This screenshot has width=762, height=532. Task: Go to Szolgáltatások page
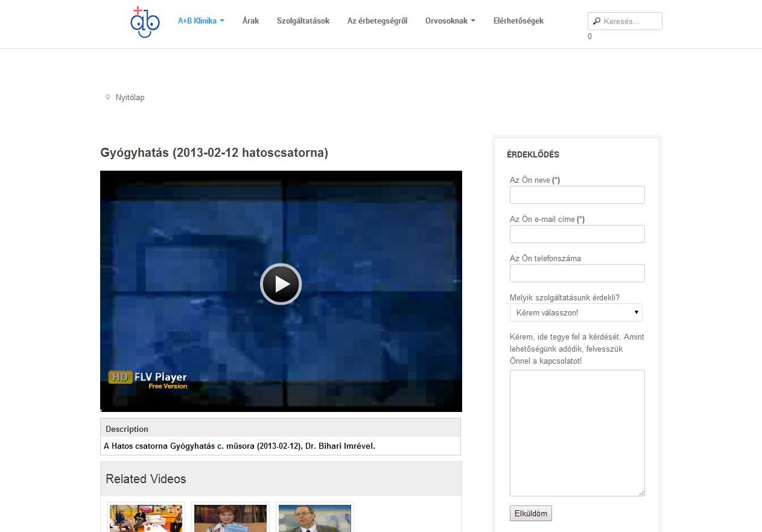click(303, 21)
